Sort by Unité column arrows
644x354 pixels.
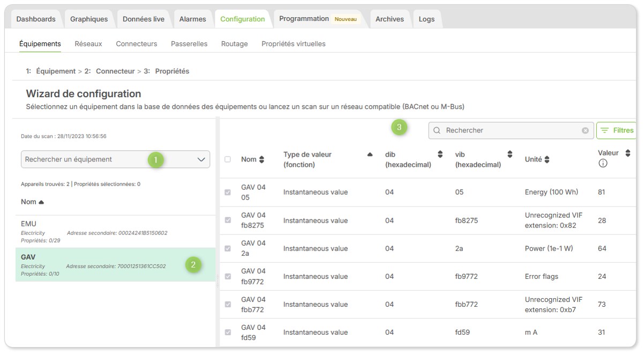coord(547,159)
